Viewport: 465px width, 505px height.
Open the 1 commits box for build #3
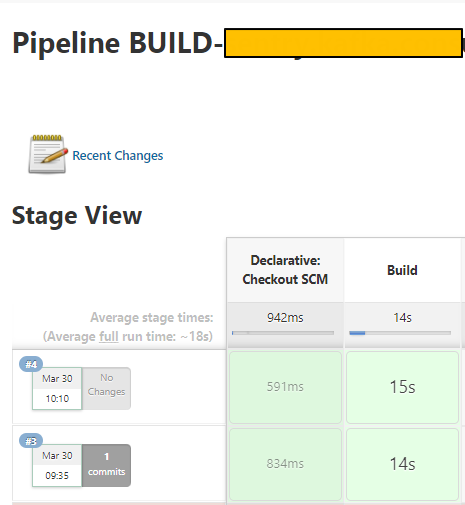pyautogui.click(x=106, y=465)
